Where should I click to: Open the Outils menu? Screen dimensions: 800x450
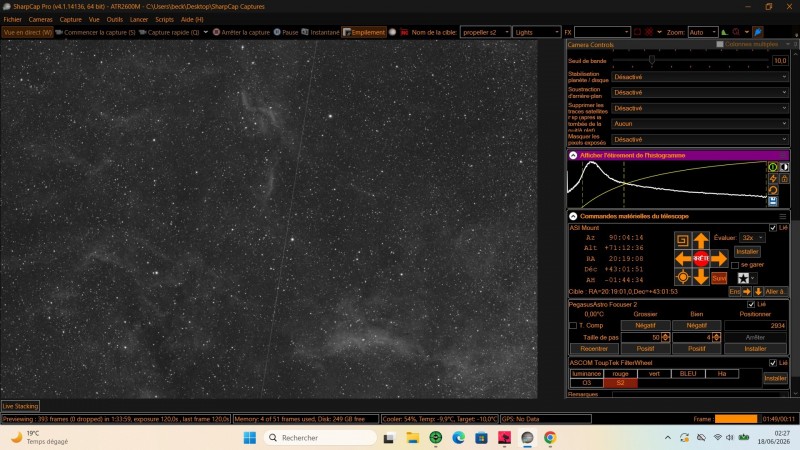tap(115, 19)
